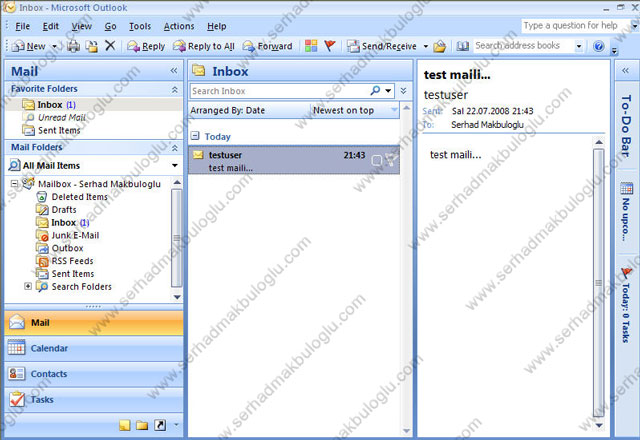The image size is (640, 440).
Task: Click the Shortcuts icon at bottom
Action: (160, 425)
